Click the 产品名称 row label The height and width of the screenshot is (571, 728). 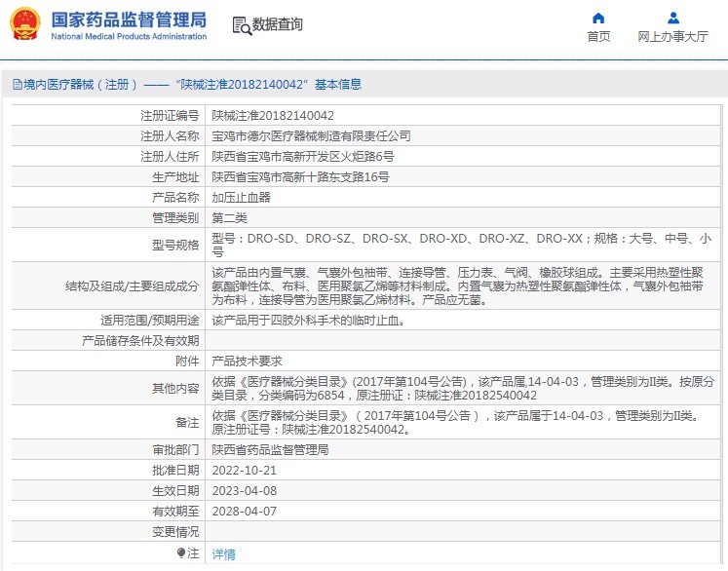pos(176,197)
